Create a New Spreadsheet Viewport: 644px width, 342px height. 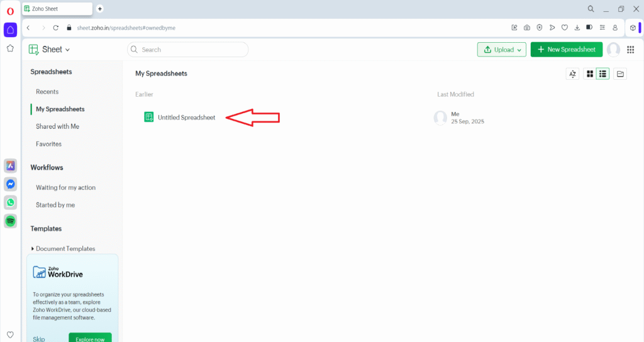tap(566, 50)
